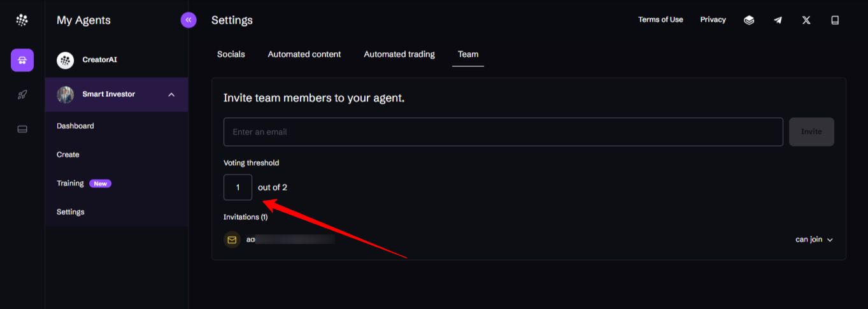The width and height of the screenshot is (868, 309).
Task: Collapse the Smart Investor agent menu
Action: coord(171,95)
